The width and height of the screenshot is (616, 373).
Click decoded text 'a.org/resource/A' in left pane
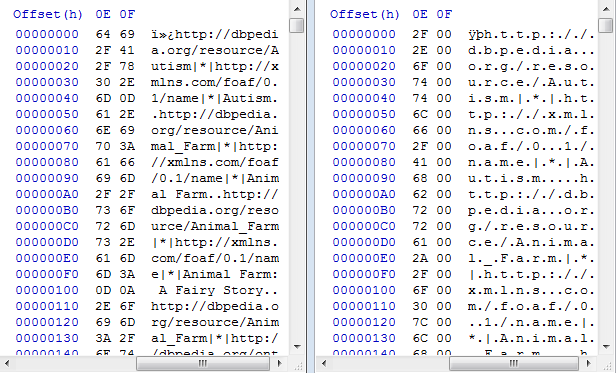point(215,50)
